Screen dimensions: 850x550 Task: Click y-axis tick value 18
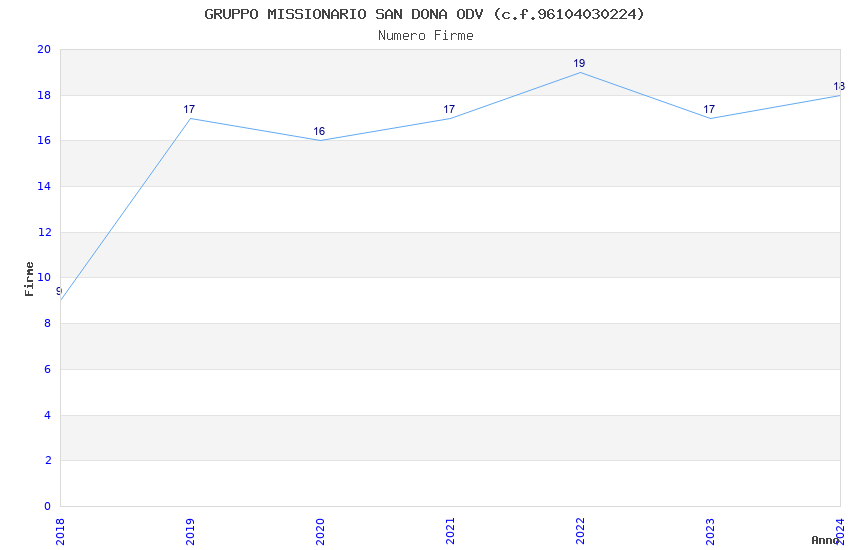coord(44,95)
